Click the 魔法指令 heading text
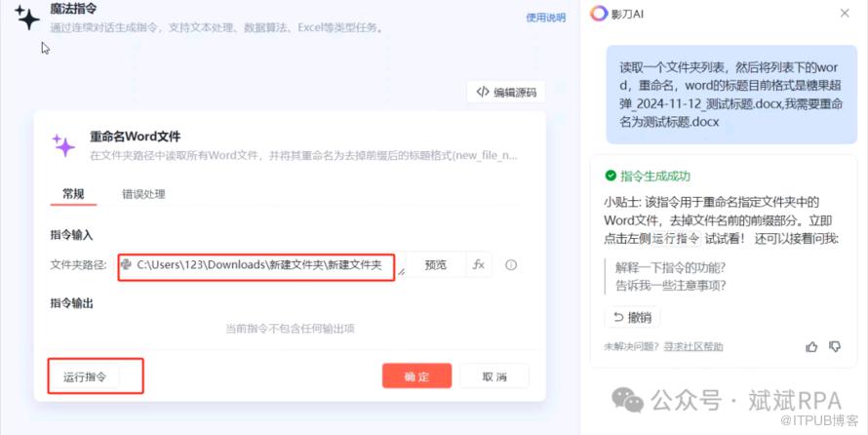This screenshot has width=868, height=435. 73,9
